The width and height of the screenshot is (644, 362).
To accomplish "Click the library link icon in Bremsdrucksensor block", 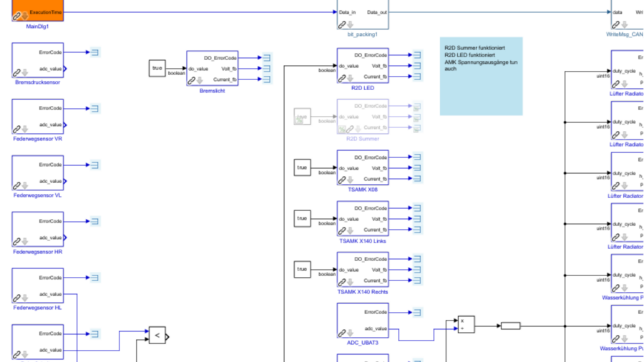I will [16, 73].
